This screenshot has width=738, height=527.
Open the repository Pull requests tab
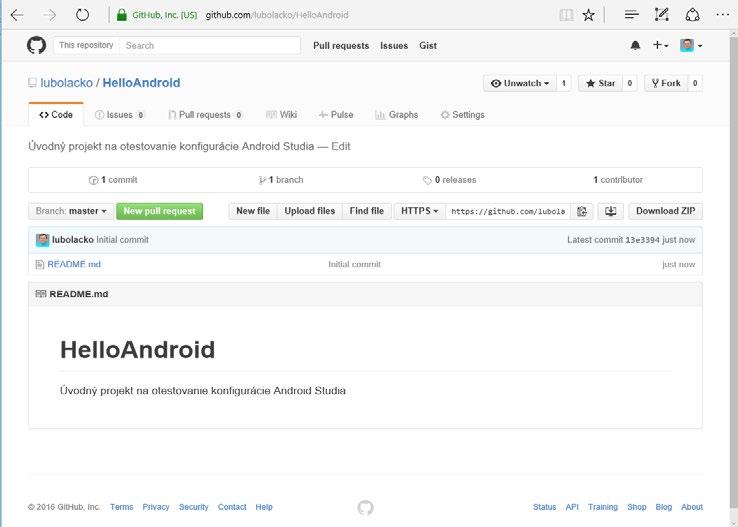(x=205, y=115)
